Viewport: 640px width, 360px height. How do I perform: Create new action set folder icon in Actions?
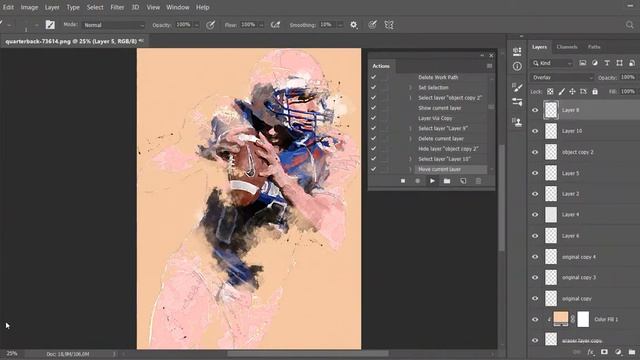447,181
